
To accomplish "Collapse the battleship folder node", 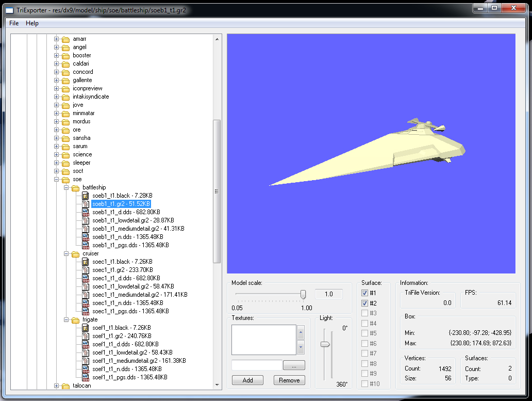I will click(66, 187).
